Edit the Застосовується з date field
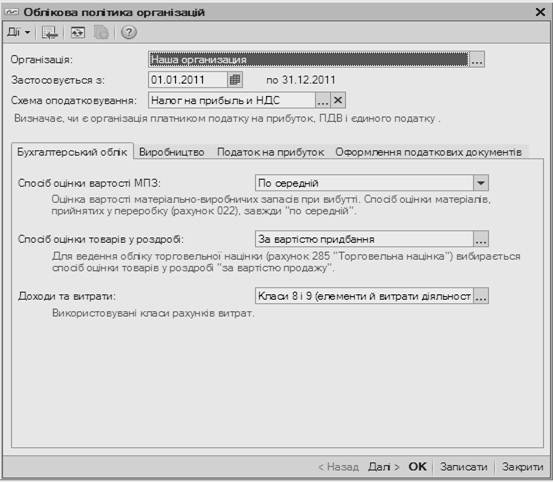553x482 pixels. pyautogui.click(x=188, y=80)
